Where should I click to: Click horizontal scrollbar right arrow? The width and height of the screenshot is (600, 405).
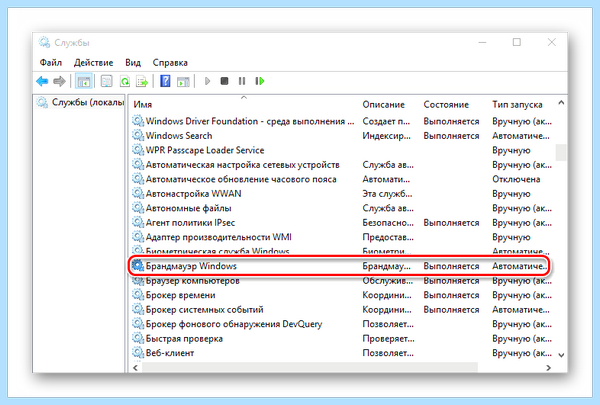548,367
